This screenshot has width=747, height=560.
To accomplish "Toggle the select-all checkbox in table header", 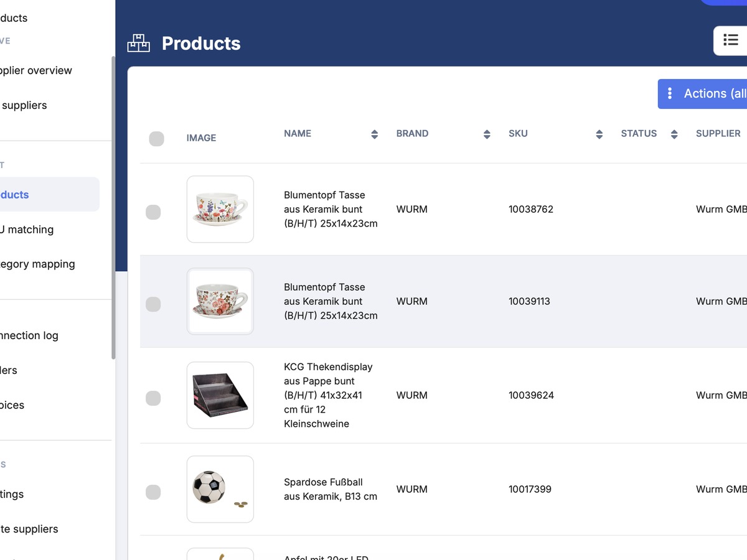I will pyautogui.click(x=157, y=139).
